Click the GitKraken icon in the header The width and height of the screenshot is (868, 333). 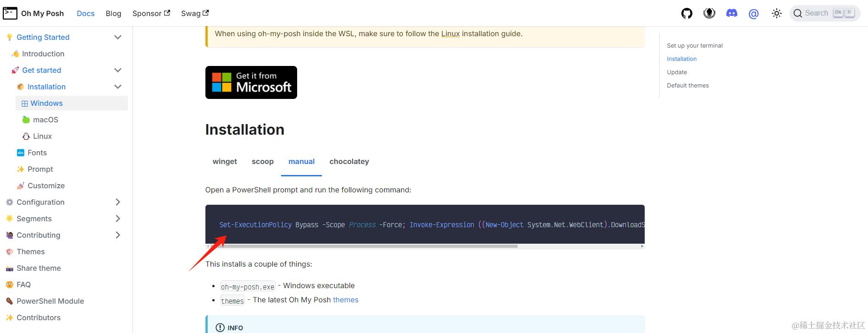coord(709,13)
